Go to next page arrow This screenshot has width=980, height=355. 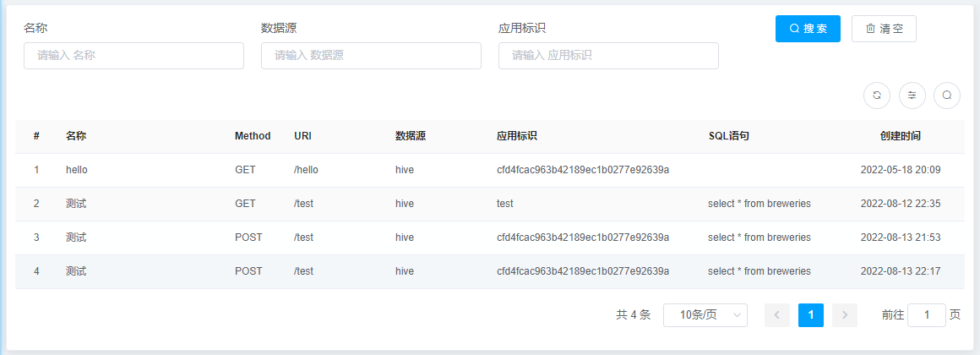(845, 315)
